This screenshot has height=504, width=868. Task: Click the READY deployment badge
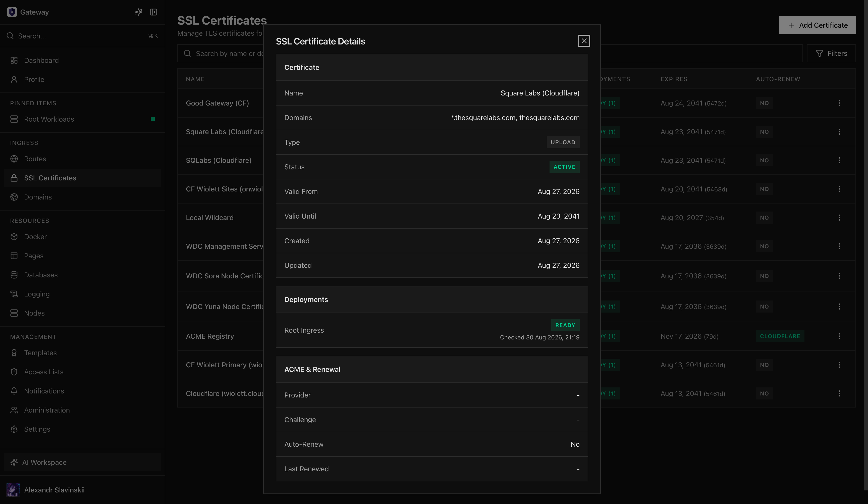pyautogui.click(x=565, y=325)
